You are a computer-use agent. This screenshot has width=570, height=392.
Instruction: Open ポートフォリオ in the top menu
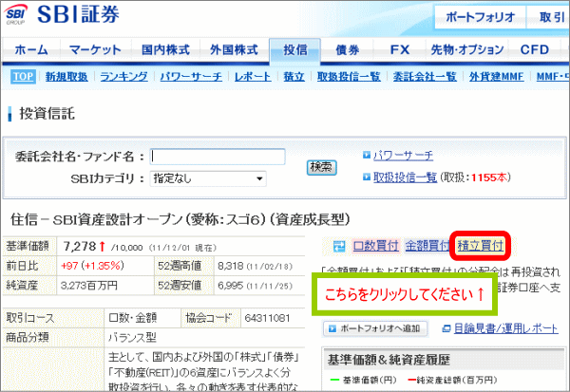pyautogui.click(x=480, y=17)
